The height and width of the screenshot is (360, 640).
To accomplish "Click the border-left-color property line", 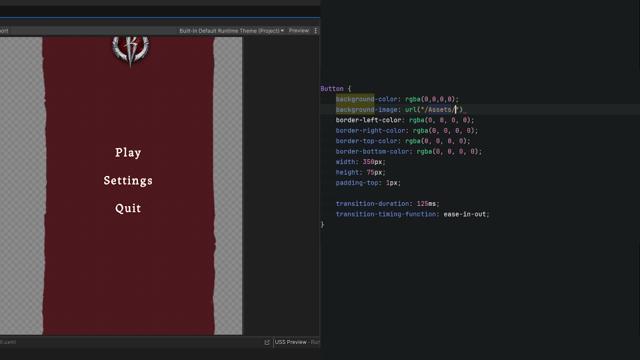I will coord(405,120).
